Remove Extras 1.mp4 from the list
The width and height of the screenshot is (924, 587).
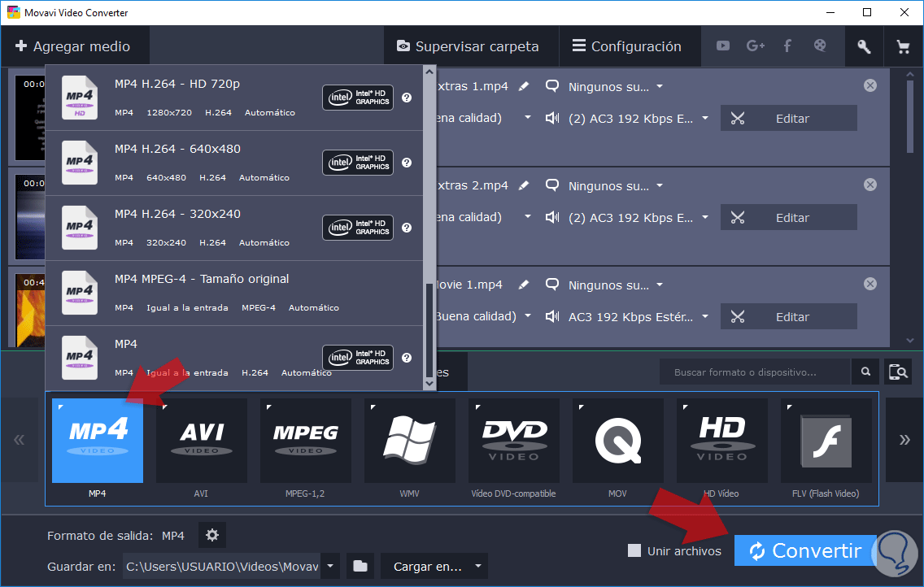[x=870, y=85]
